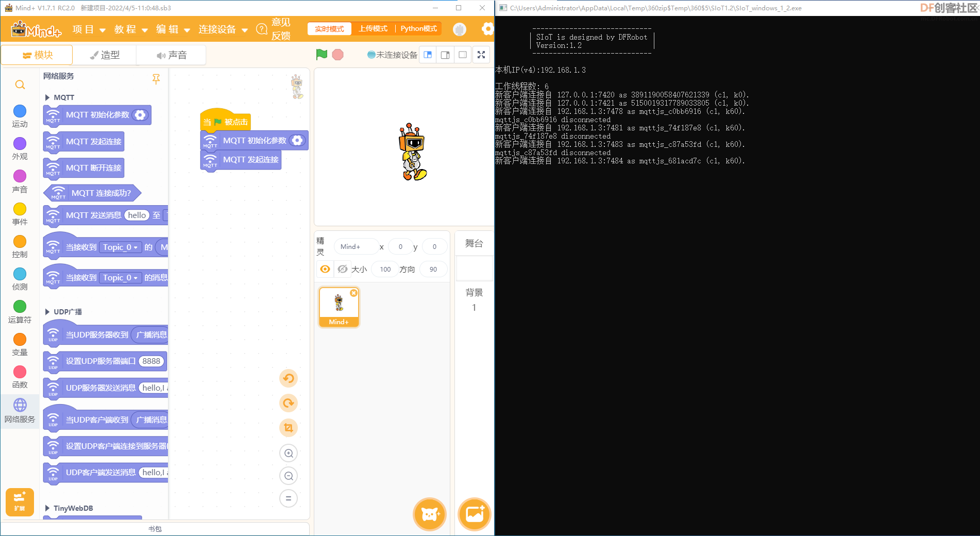This screenshot has width=980, height=536.
Task: Switch to the 声音 tab
Action: (171, 55)
